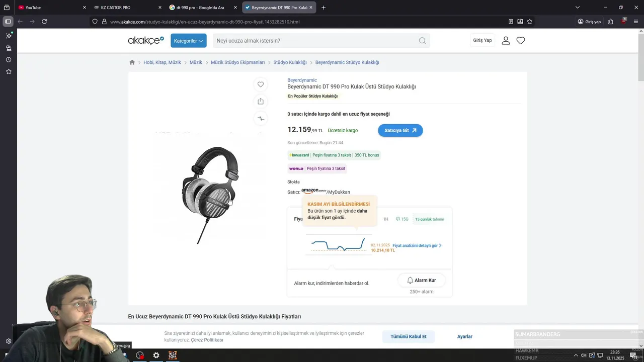Click the price history line chart

pos(338,245)
